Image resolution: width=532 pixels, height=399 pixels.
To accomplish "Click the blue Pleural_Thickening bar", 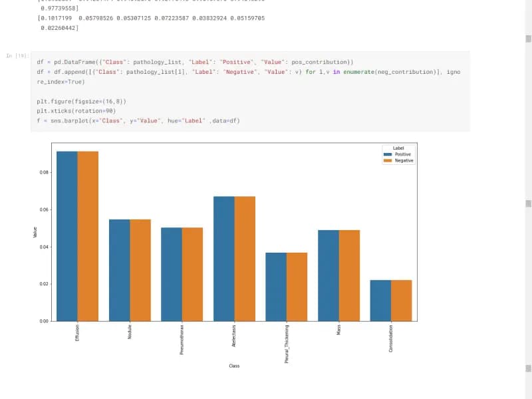I will coord(276,286).
